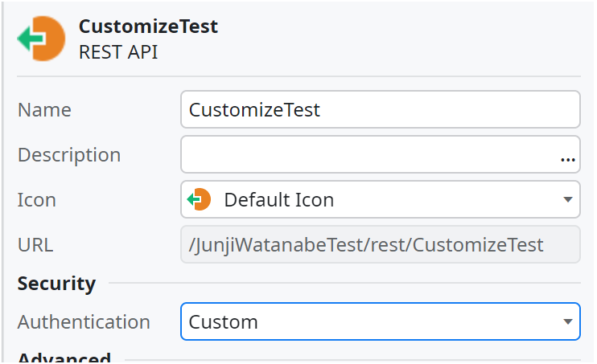597x364 pixels.
Task: Click the REST API subtitle text
Action: [x=118, y=52]
